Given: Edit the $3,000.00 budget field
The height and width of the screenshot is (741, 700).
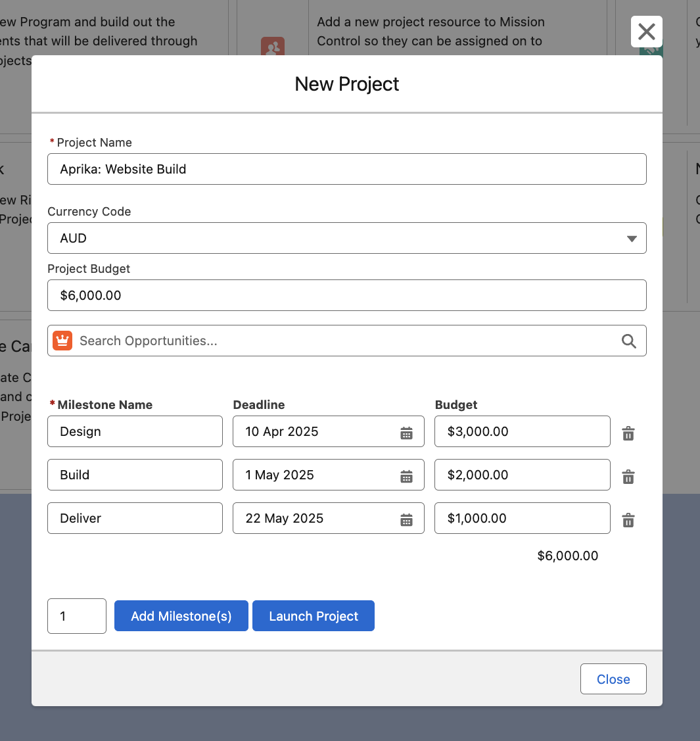Looking at the screenshot, I should (x=523, y=431).
